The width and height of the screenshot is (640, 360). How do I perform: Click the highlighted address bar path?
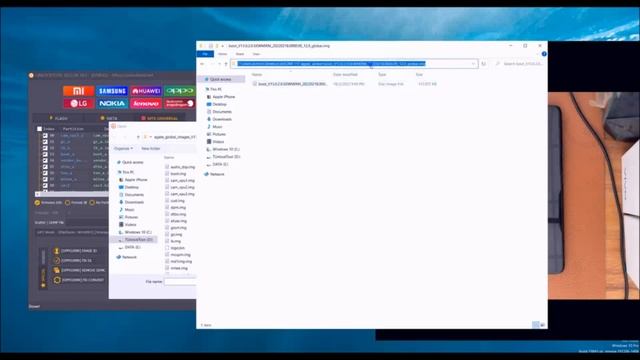(331, 64)
